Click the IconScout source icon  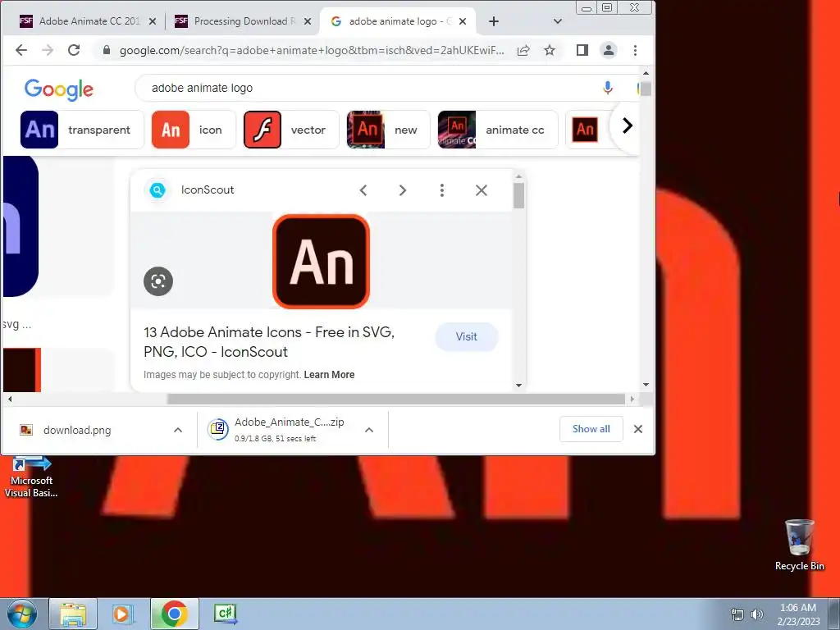[x=157, y=190]
